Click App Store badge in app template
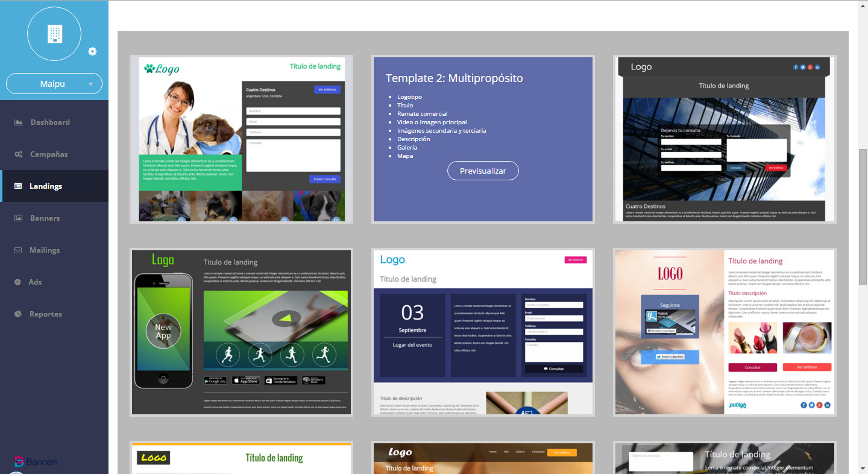The width and height of the screenshot is (868, 474). [246, 381]
